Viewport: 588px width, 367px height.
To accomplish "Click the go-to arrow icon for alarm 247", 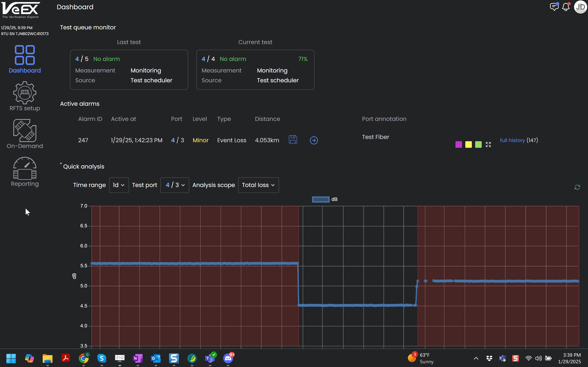I will (x=314, y=140).
